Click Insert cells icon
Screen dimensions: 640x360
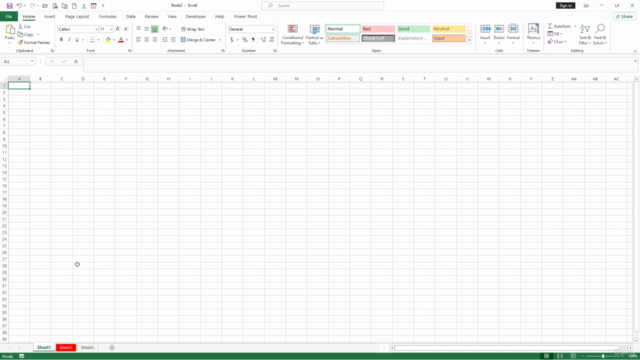coord(485,29)
